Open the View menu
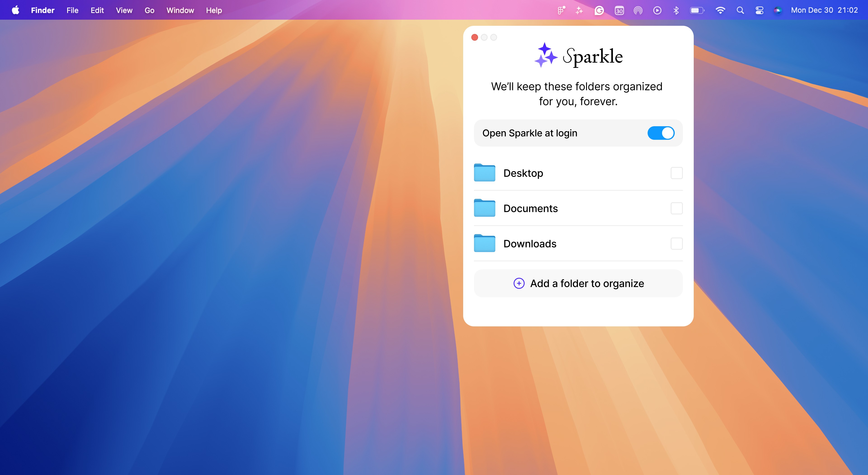The height and width of the screenshot is (475, 868). [x=124, y=10]
